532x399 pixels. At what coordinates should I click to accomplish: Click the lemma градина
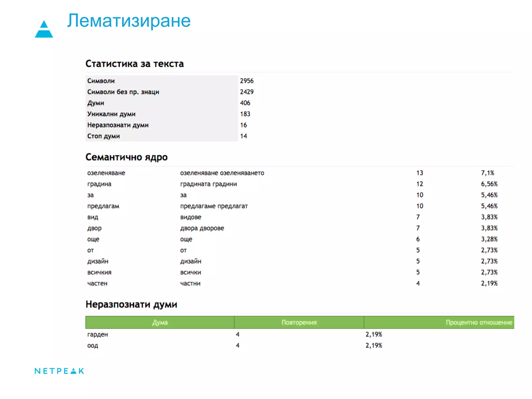99,184
